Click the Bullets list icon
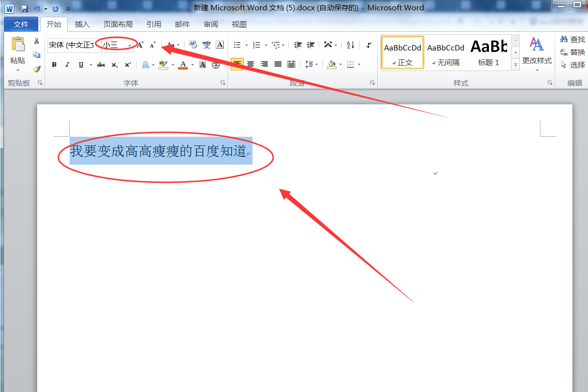 point(237,45)
